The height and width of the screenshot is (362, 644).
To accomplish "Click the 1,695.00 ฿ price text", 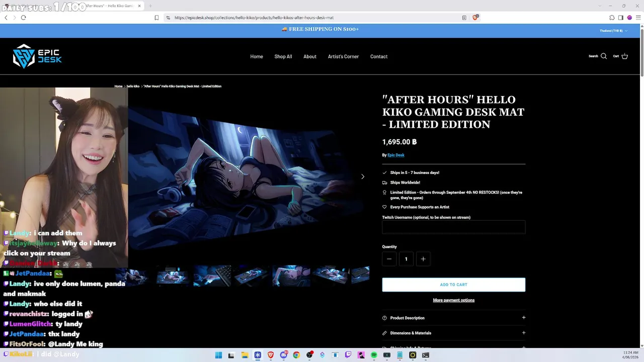I will [399, 142].
